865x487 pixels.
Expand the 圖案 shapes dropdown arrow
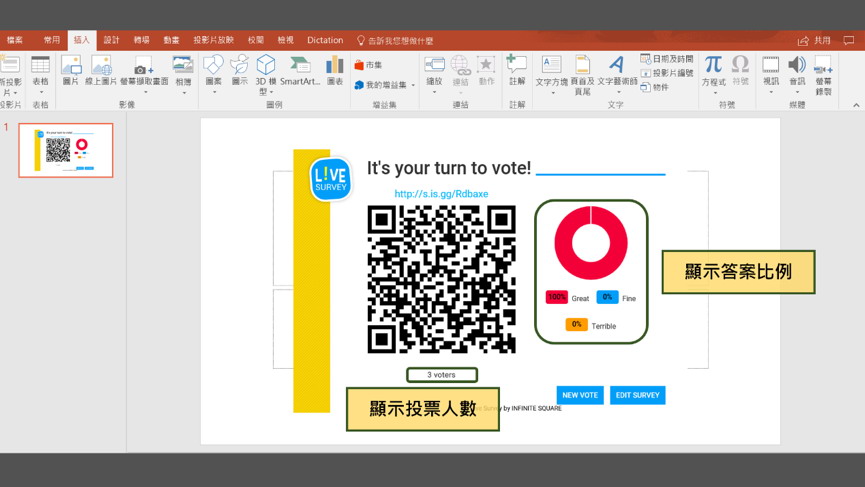215,92
